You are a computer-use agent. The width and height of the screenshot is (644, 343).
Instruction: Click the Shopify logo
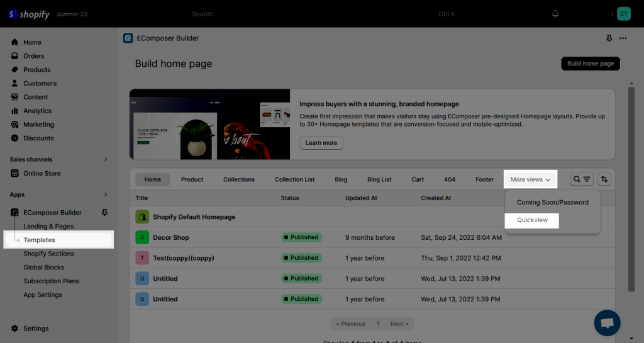click(28, 14)
